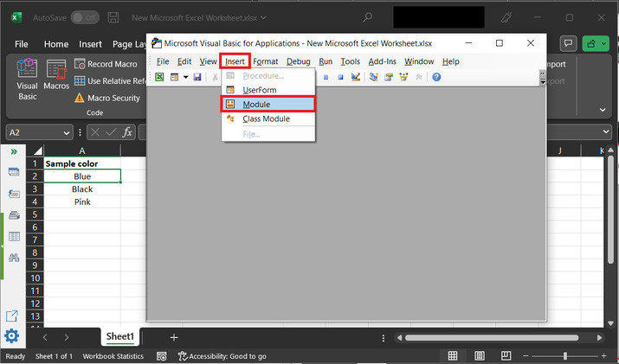Open the Comments button in Excel ribbon
Viewport: 619px width, 364px height.
point(569,43)
